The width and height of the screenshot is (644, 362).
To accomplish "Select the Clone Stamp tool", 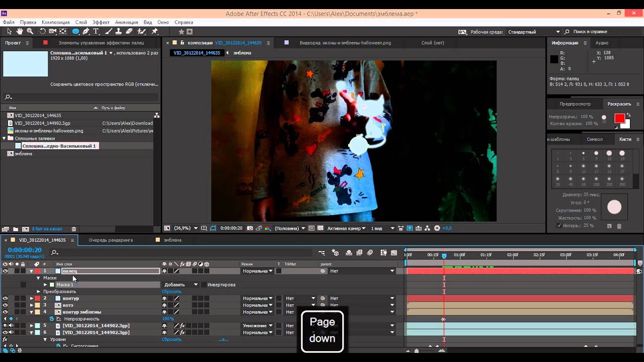I will point(119,31).
